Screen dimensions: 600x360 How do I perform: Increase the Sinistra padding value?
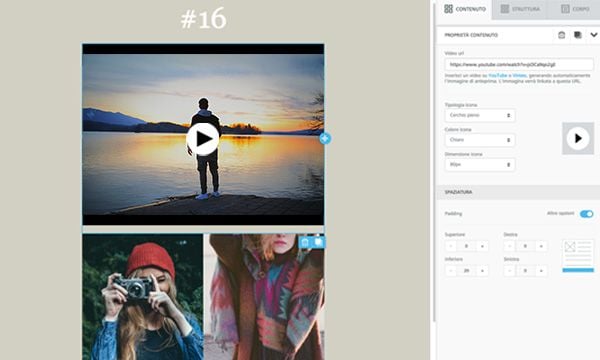pos(541,271)
